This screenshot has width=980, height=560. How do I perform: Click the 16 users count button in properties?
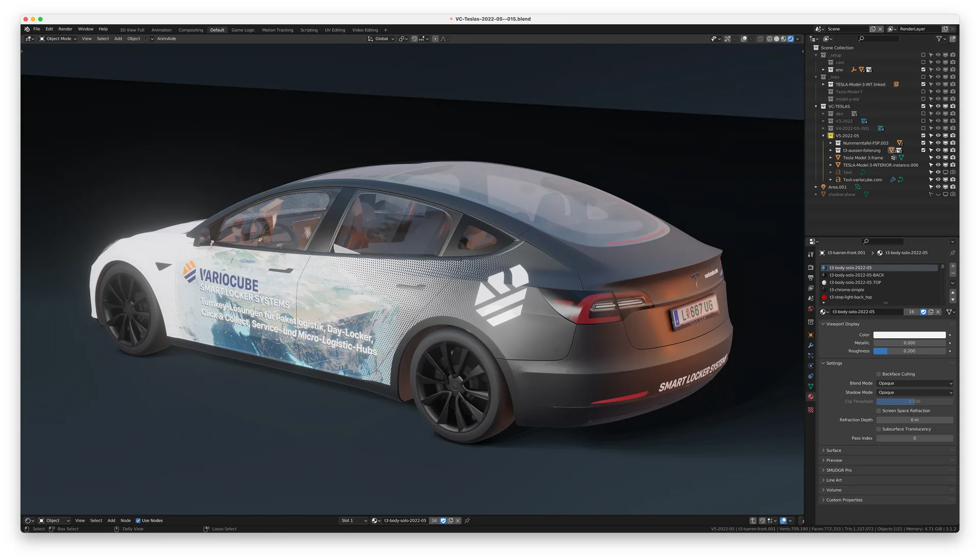[911, 312]
